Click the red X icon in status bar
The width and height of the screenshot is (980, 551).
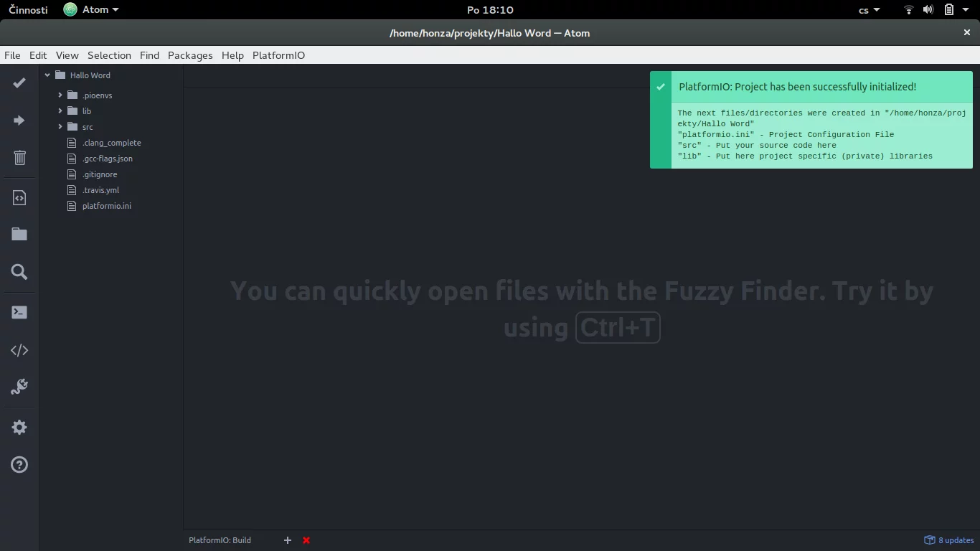(306, 540)
